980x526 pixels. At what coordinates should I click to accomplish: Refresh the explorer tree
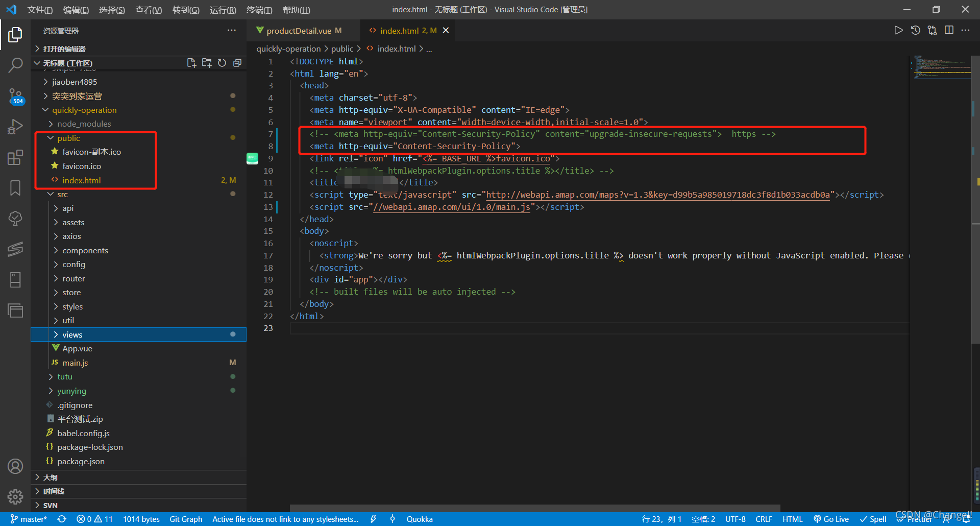pos(222,63)
